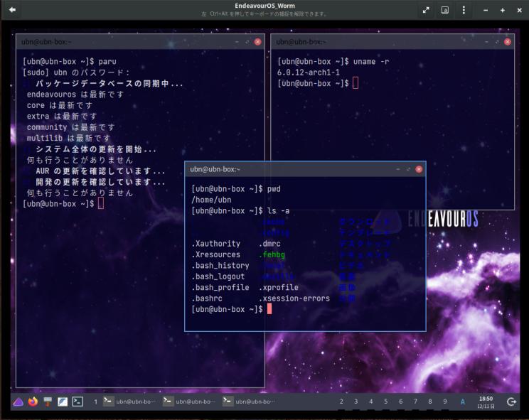Viewport: 529px width, 420px height.
Task: Open the 18:50 clock in the panel
Action: [486, 402]
